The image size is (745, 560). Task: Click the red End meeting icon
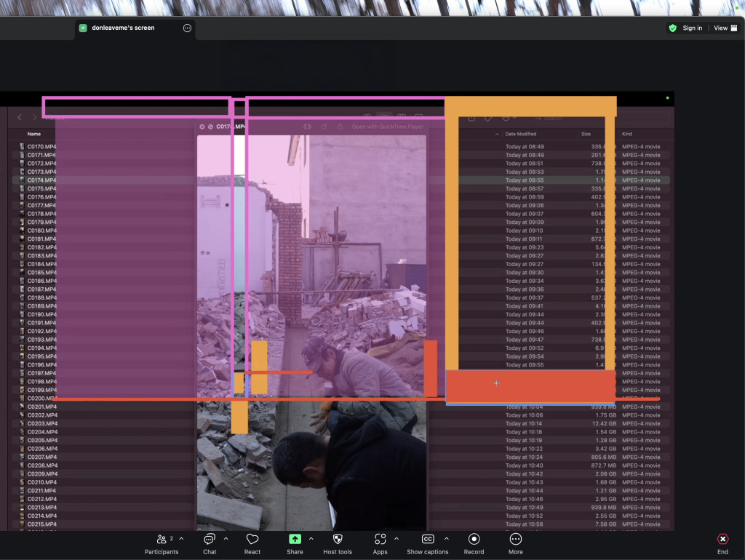point(722,540)
